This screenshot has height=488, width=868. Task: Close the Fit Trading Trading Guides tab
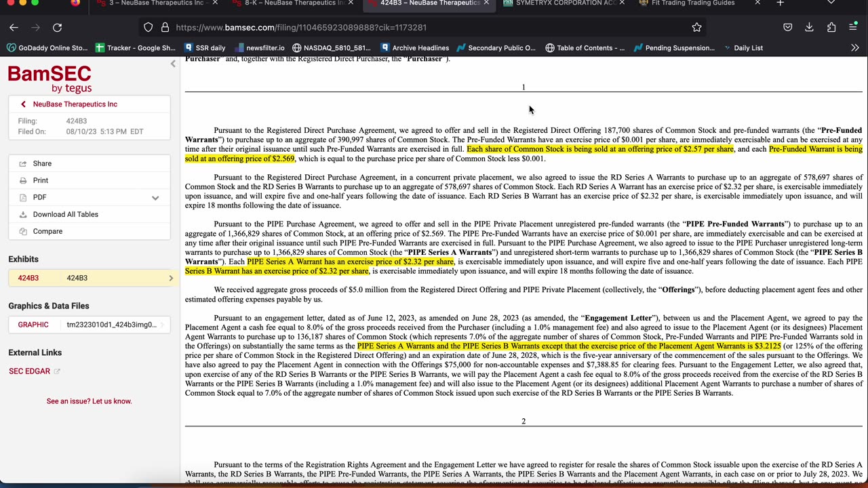point(757,3)
